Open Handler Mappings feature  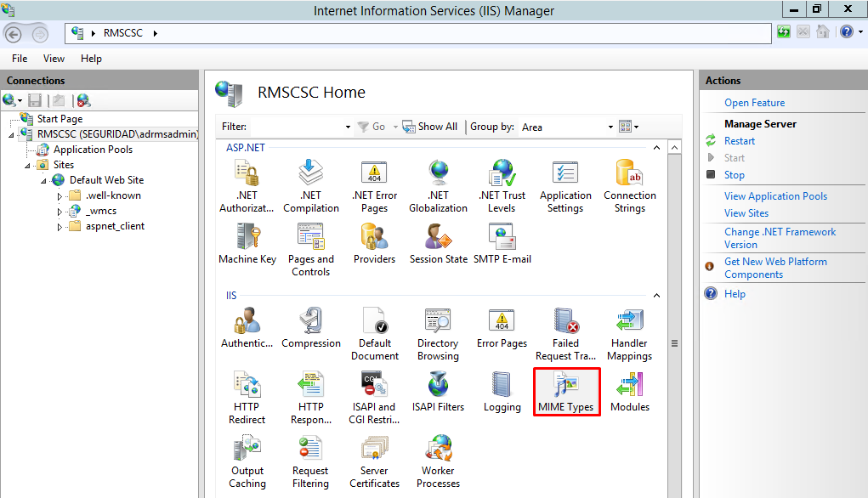coord(630,334)
